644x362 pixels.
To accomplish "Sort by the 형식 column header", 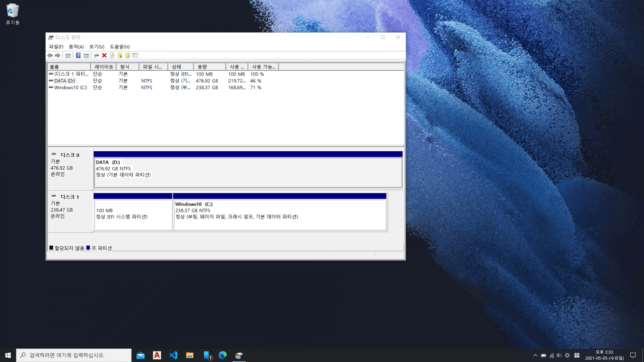I will (128, 67).
